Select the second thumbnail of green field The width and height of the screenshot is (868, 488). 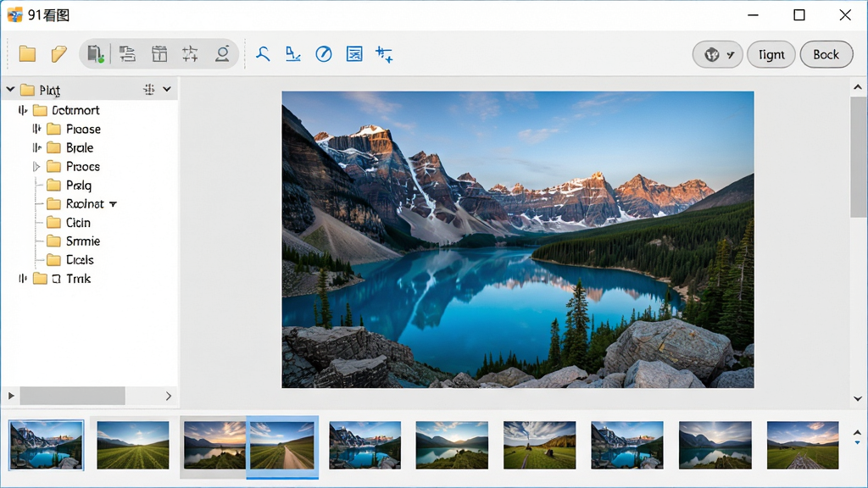point(133,445)
